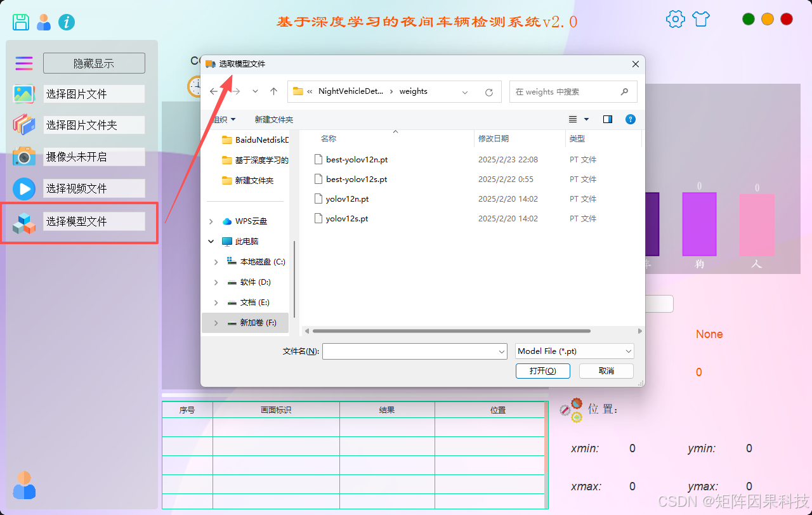Click the 文件名 input field
This screenshot has height=515, width=812.
[414, 351]
